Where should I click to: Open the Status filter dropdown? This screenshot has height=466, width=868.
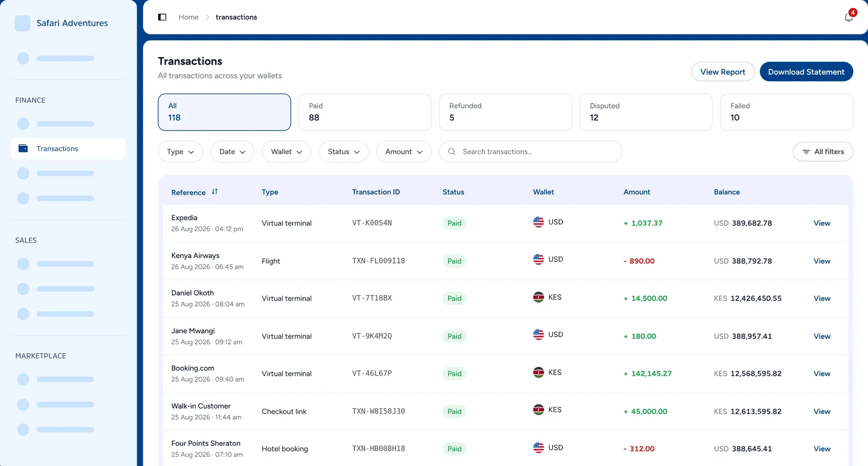pyautogui.click(x=343, y=152)
